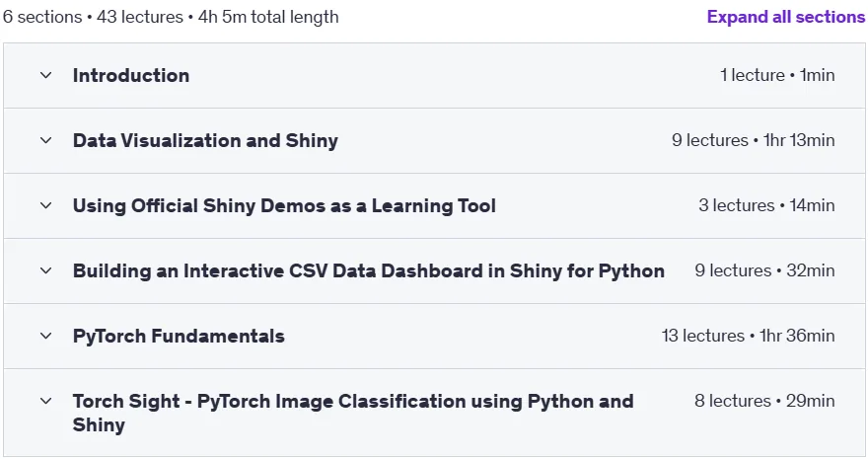This screenshot has width=868, height=459.
Task: Toggle the Torch Sight section chevron
Action: point(46,401)
